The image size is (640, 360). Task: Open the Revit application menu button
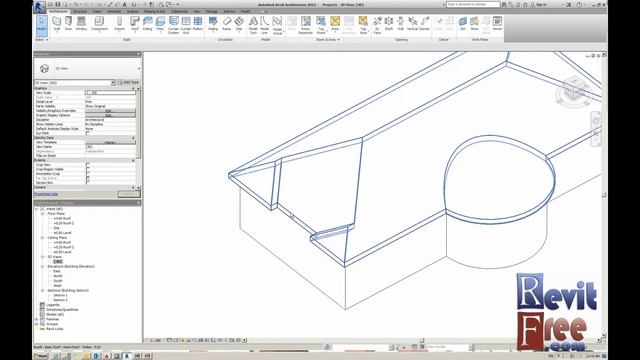coord(39,7)
